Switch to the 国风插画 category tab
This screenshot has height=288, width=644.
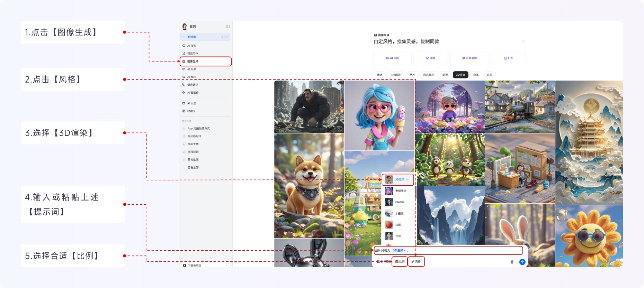(x=429, y=75)
